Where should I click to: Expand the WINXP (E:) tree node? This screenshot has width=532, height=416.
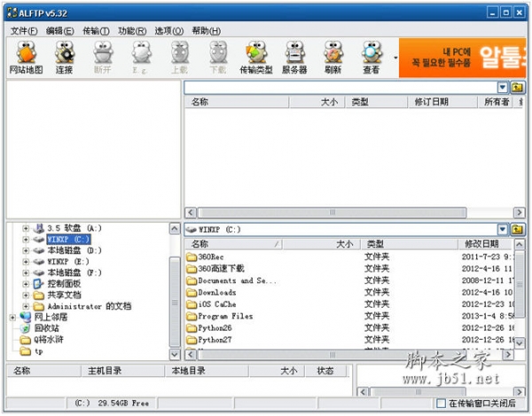pyautogui.click(x=26, y=262)
